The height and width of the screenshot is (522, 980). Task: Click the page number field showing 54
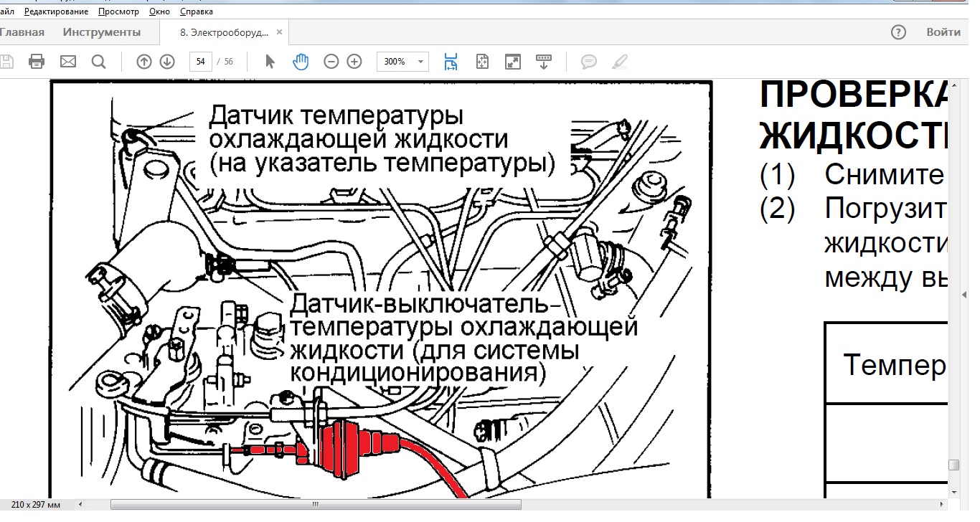(201, 62)
